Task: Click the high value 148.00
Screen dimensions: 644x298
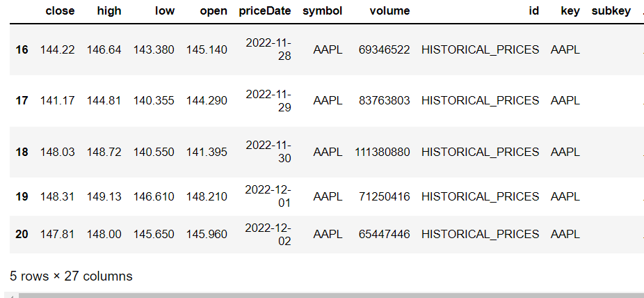Action: 104,234
